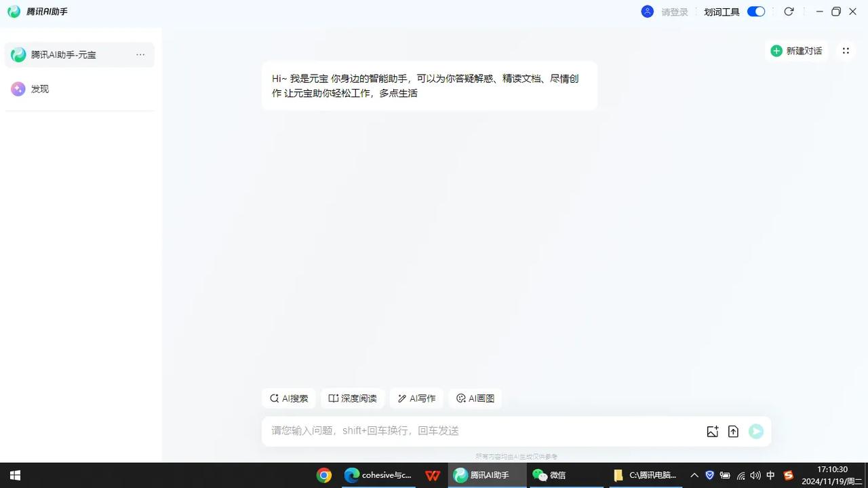868x488 pixels.
Task: Focus the question input field
Action: coord(485,431)
